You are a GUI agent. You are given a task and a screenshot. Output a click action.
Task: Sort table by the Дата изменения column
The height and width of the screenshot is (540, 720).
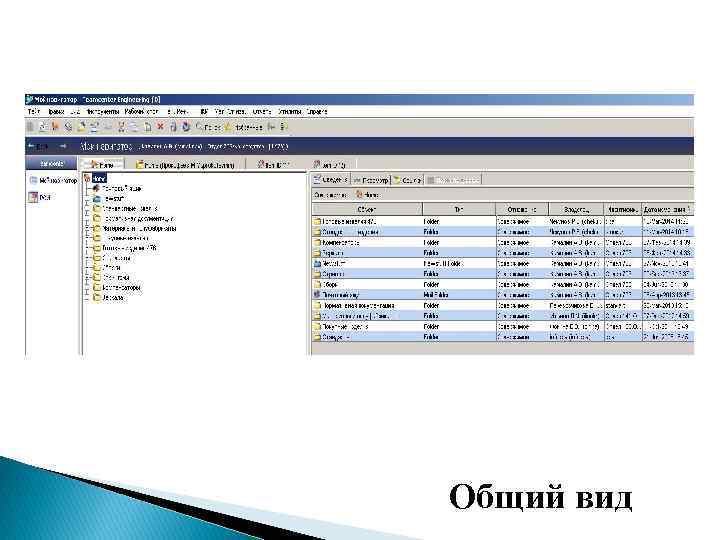(667, 209)
